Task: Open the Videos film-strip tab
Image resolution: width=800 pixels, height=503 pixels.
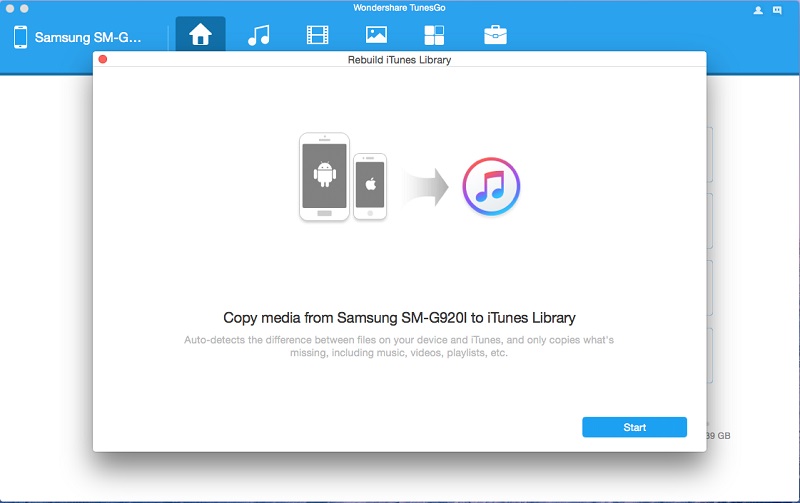Action: 317,36
